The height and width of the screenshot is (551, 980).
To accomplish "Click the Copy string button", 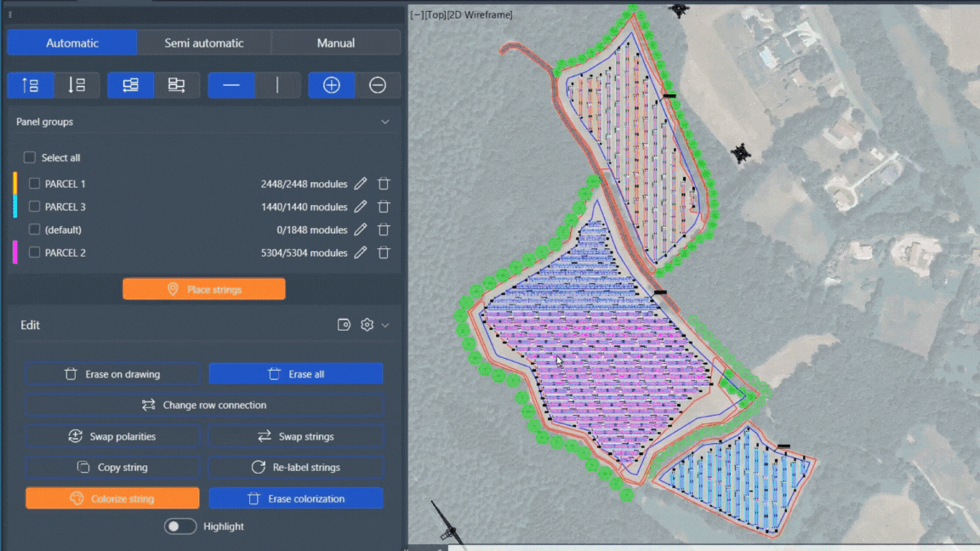I will click(112, 468).
